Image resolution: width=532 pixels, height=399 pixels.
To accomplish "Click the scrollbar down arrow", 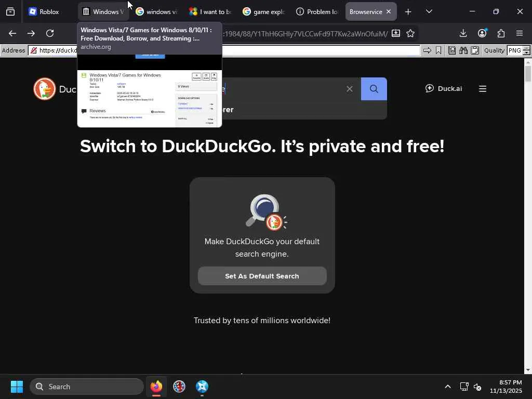I will (528, 370).
